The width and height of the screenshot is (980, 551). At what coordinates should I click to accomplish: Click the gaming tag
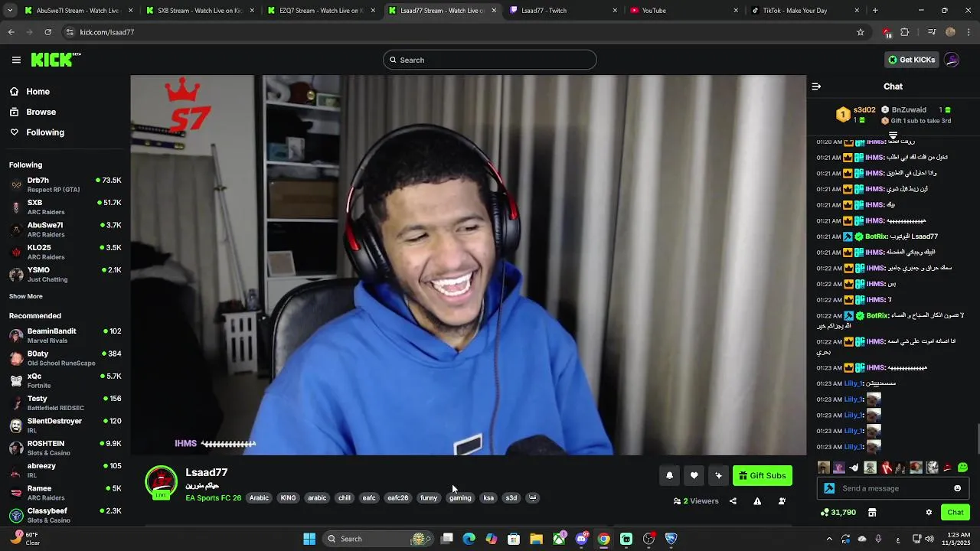point(460,498)
